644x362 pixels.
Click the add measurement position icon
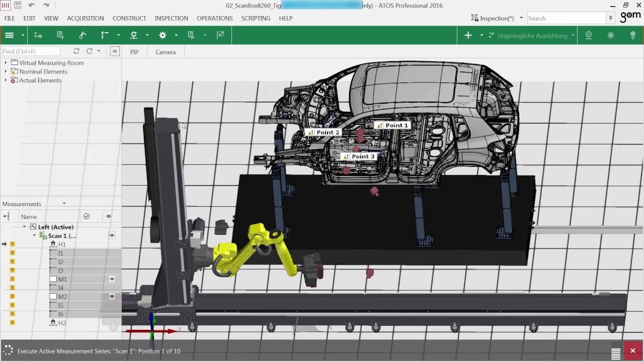[60, 35]
